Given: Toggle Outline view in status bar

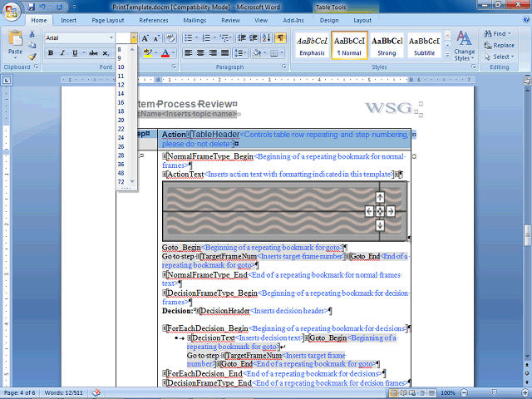Looking at the screenshot, I should coord(422,393).
